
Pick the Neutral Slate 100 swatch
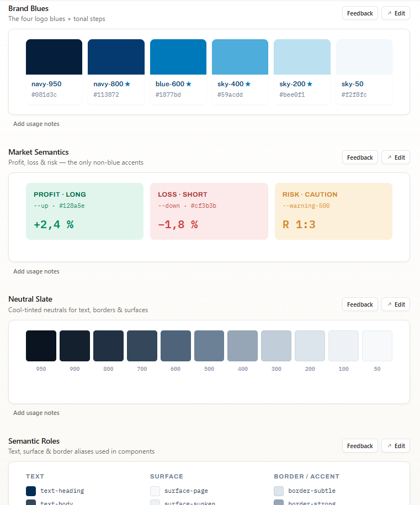343,346
